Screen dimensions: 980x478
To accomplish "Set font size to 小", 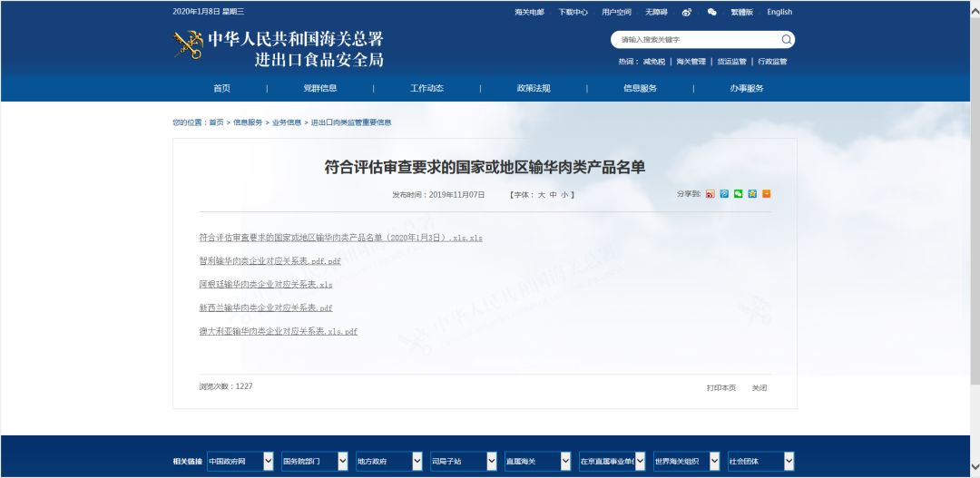I will [x=564, y=195].
